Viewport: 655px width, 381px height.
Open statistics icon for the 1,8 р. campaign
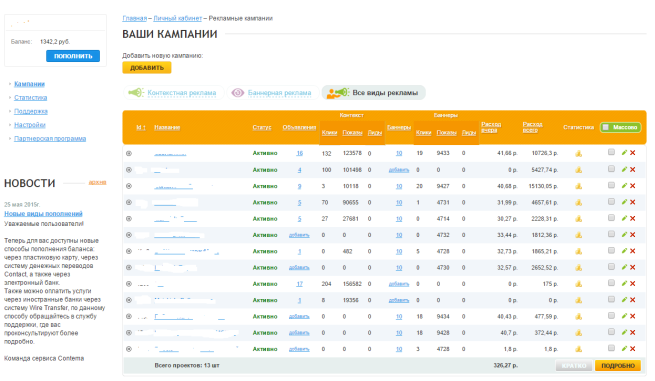(579, 349)
